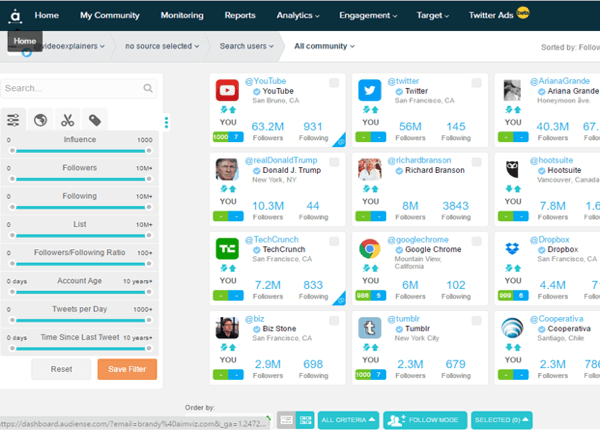The image size is (600, 430).
Task: Tick the TechCrunch card checkbox
Action: point(334,241)
